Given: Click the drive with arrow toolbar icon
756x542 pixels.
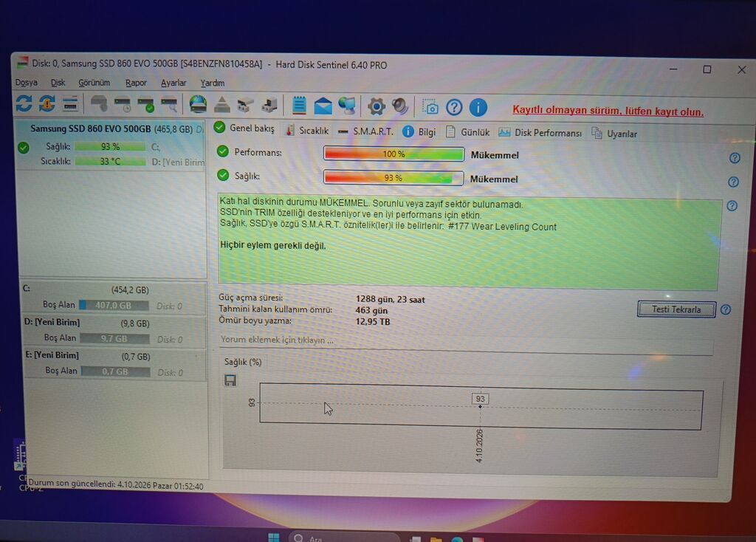Looking at the screenshot, I should (269, 105).
